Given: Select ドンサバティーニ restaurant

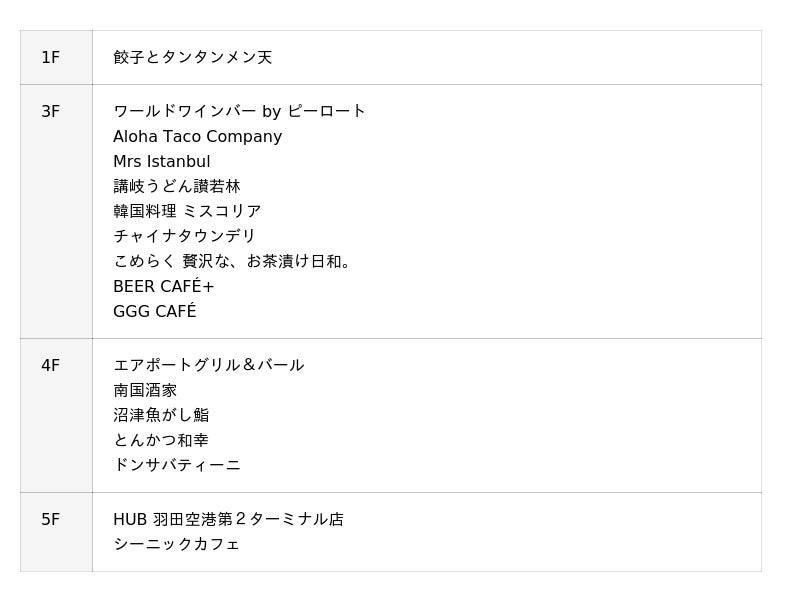Looking at the screenshot, I should 176,465.
